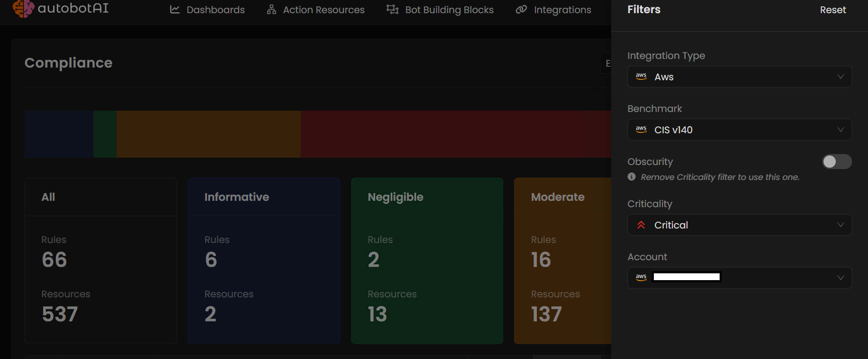Open the Dashboards menu

[207, 10]
